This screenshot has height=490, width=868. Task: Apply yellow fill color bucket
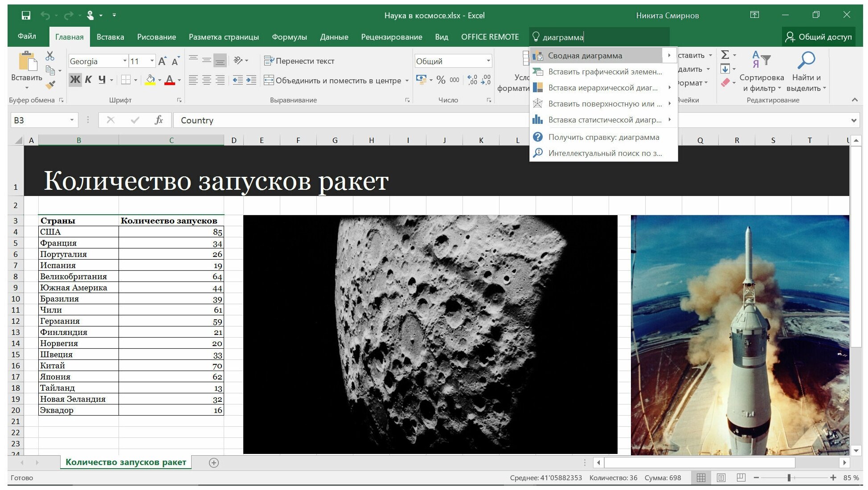(151, 80)
